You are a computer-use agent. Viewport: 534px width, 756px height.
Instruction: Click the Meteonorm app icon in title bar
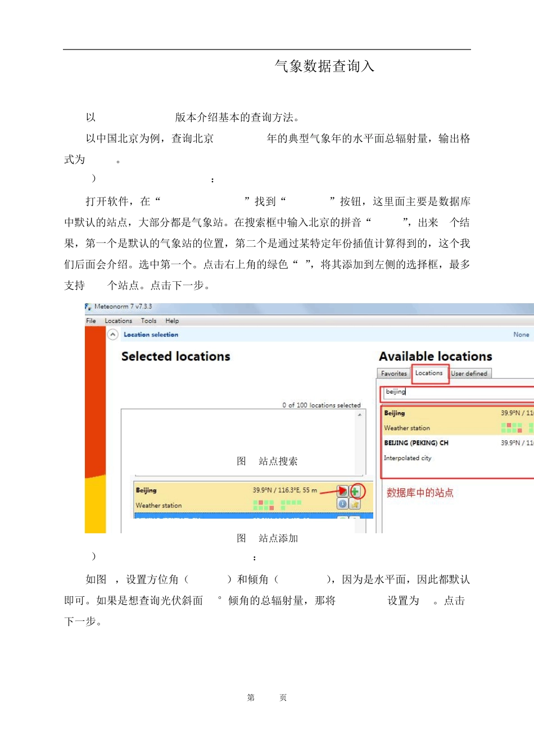[88, 307]
